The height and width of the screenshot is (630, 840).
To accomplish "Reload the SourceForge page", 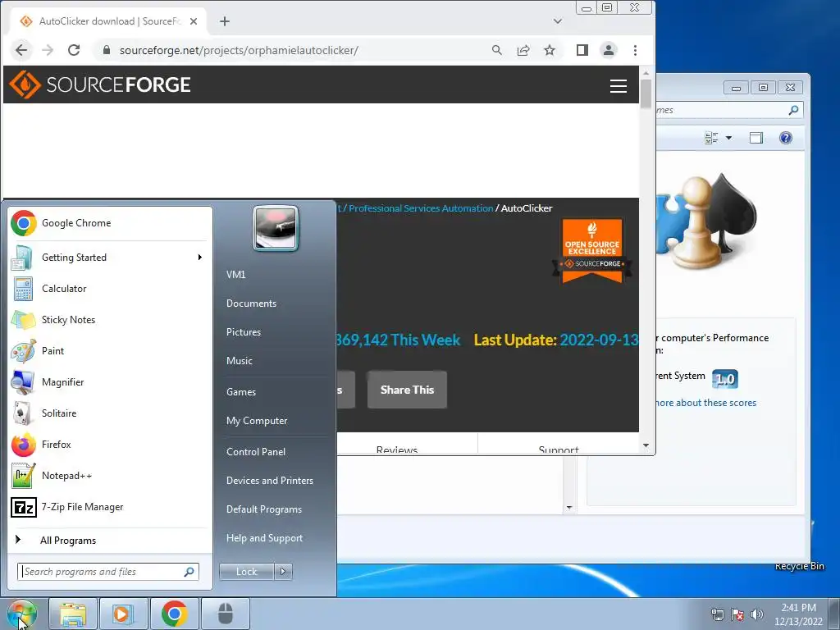I will click(x=74, y=50).
